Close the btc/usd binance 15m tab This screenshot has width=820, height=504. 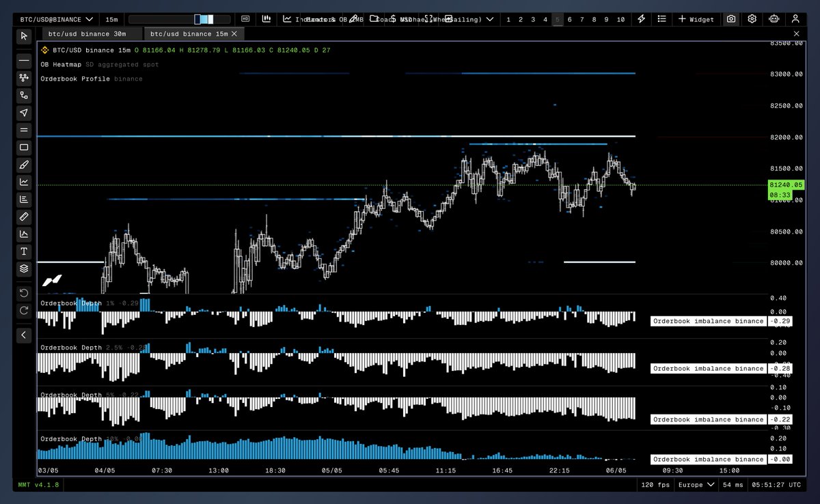click(234, 33)
